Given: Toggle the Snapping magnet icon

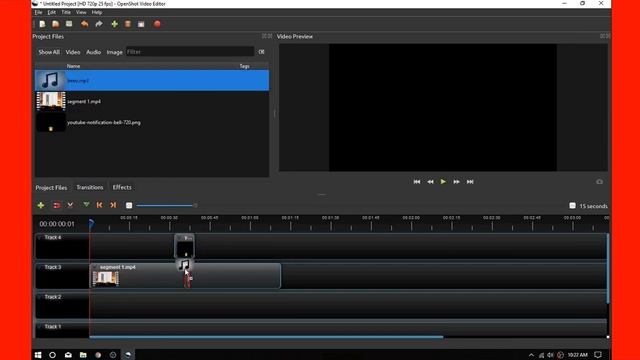Looking at the screenshot, I should (57, 205).
